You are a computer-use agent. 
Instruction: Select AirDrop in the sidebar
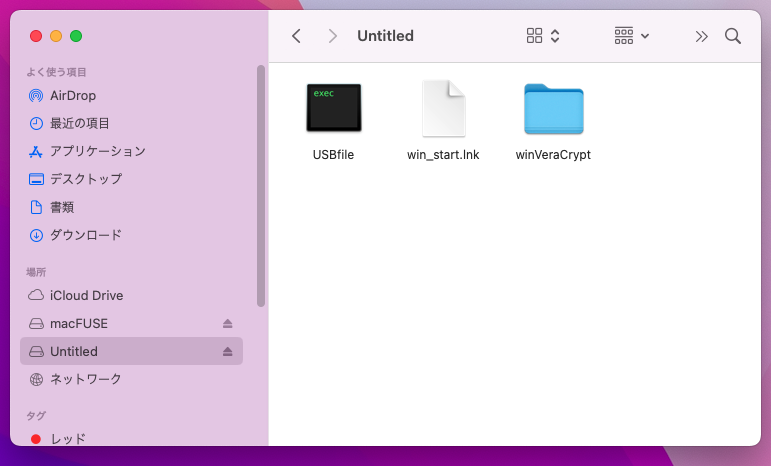72,95
